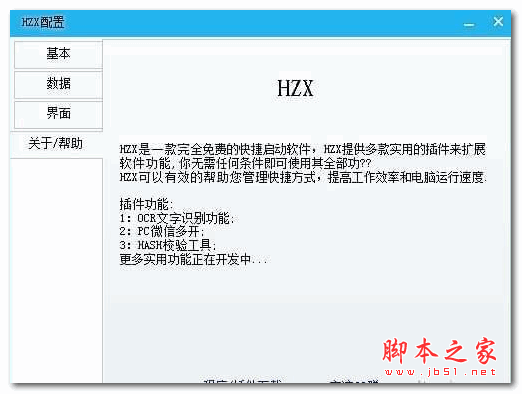Open the 关于/帮助 tab

56,144
